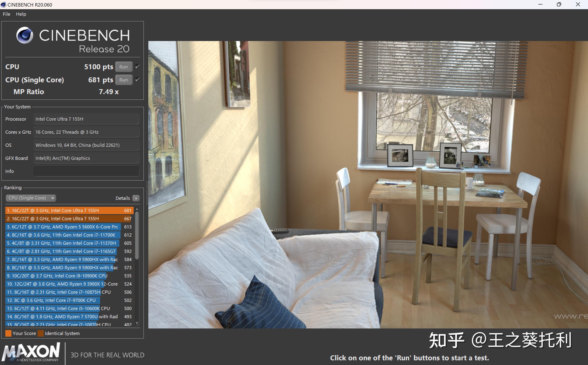The image size is (588, 365).
Task: Select the Intel Core i7-1165G7 ranking row
Action: click(x=69, y=251)
